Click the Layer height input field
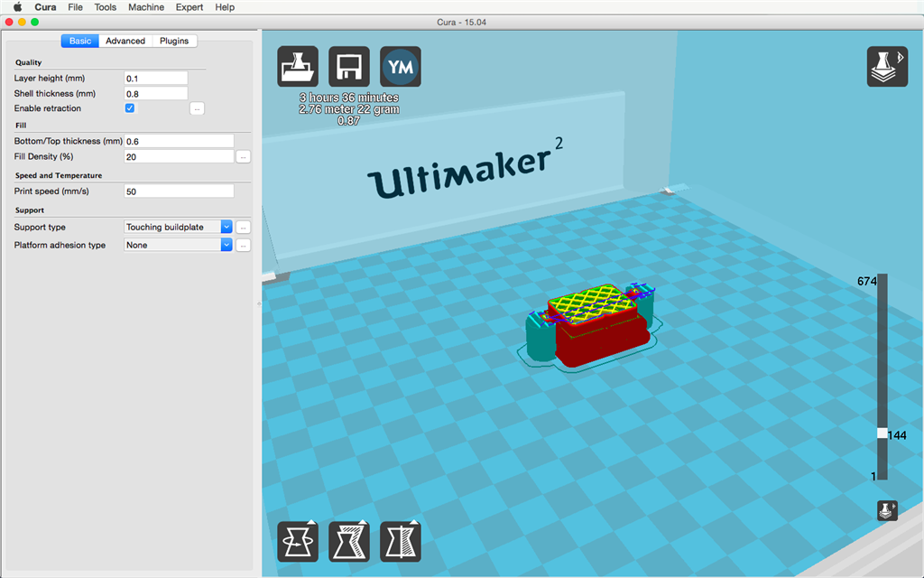The image size is (924, 578). point(155,79)
